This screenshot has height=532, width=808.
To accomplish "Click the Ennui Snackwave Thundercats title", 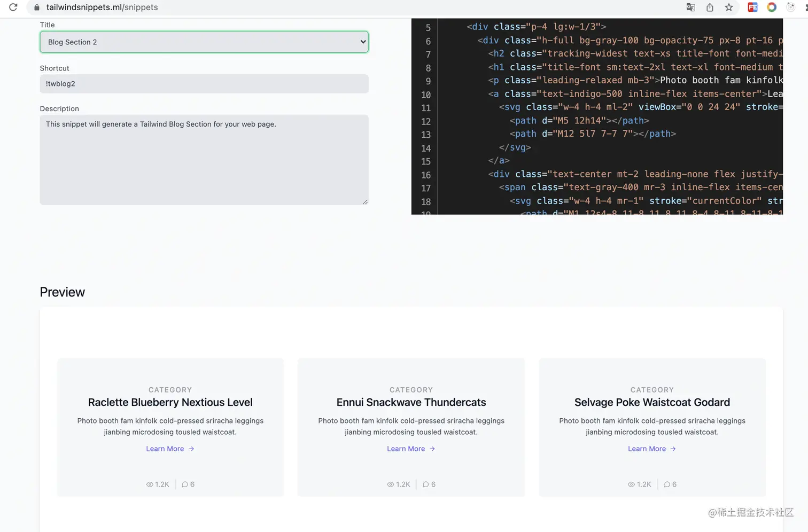I will click(411, 402).
